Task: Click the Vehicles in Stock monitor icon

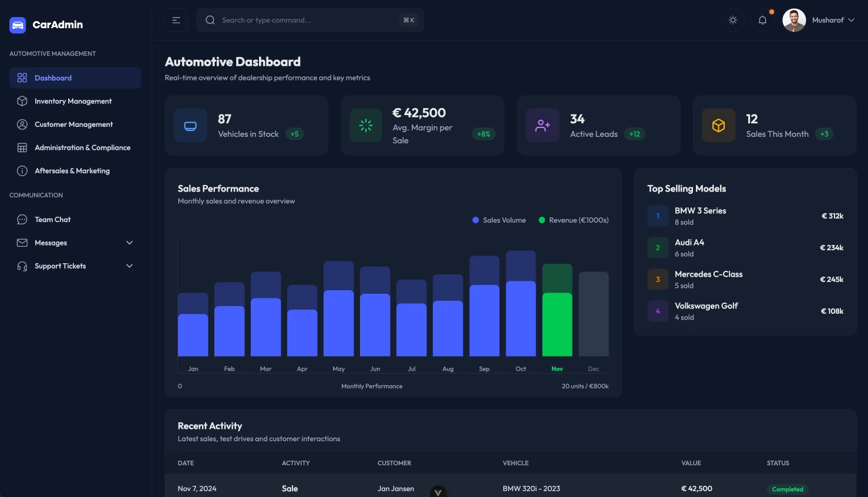Action: click(x=190, y=126)
